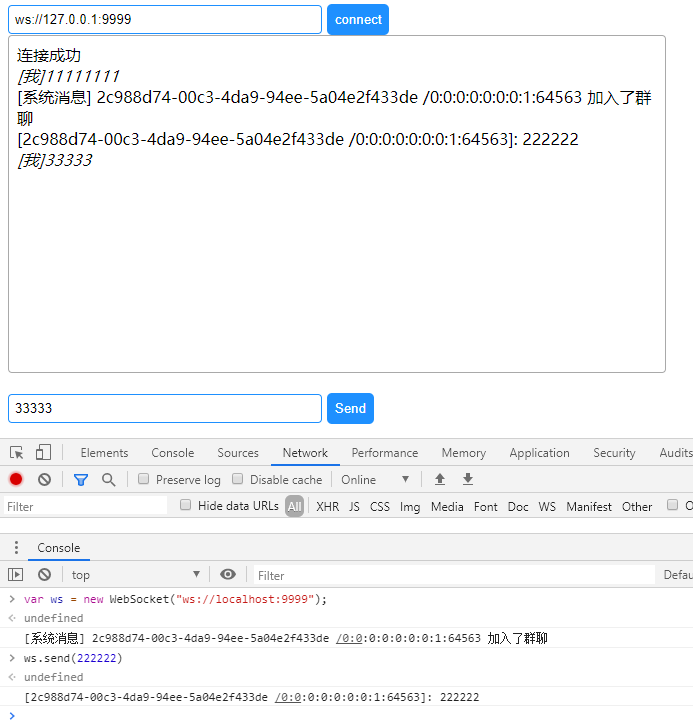Select the Network tab

coord(305,453)
